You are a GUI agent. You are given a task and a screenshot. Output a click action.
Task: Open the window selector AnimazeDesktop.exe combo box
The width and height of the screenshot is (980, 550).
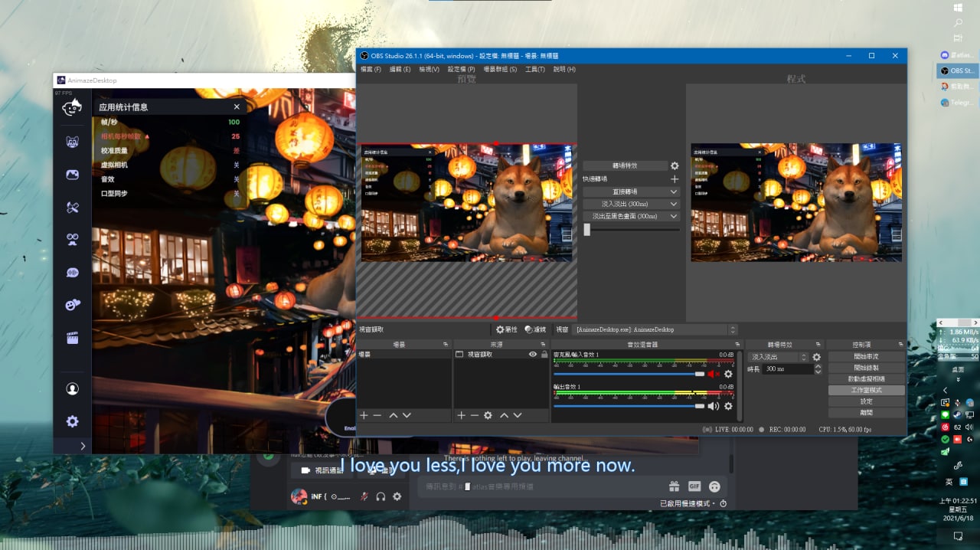coord(655,329)
